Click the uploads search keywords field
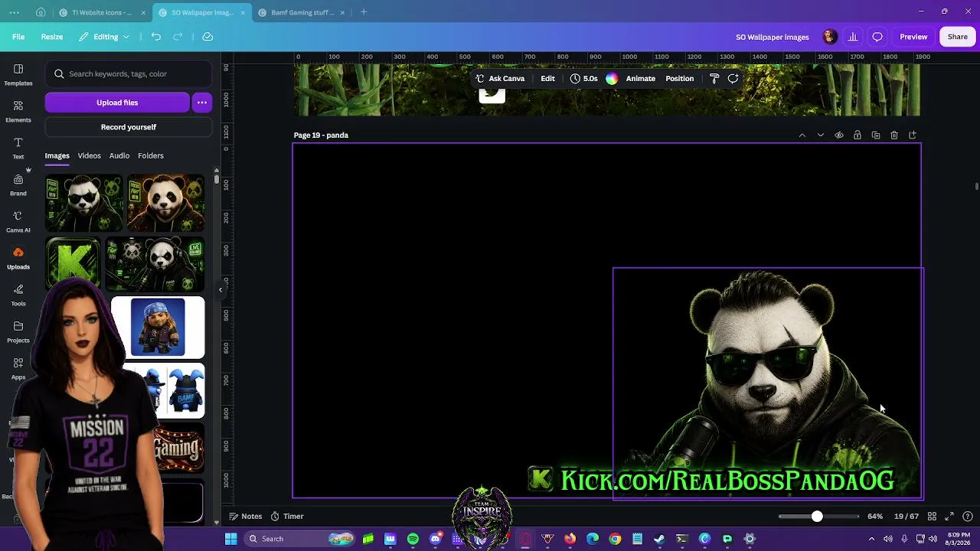This screenshot has width=980, height=551. pyautogui.click(x=129, y=74)
